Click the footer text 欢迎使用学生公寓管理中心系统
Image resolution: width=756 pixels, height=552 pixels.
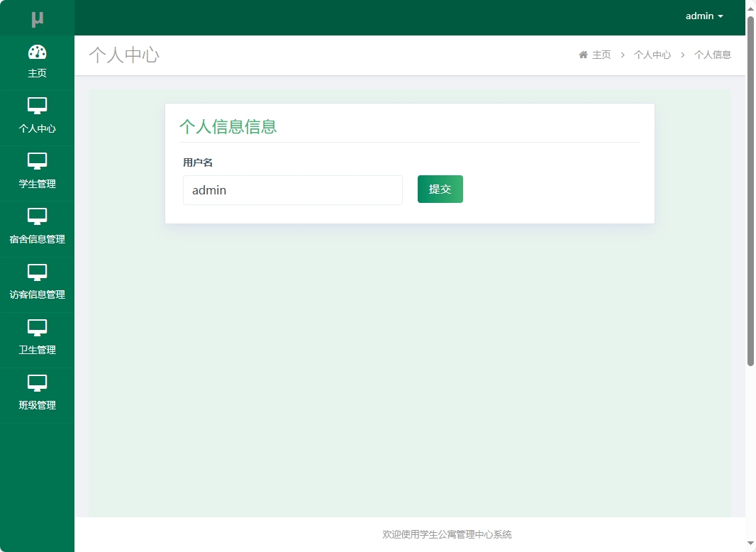[446, 534]
